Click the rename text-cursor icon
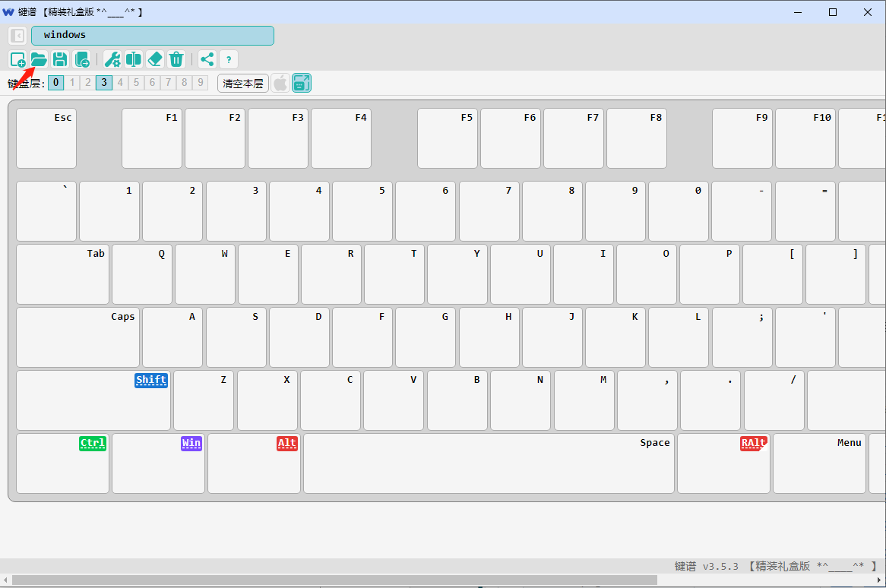886x588 pixels. tap(134, 59)
